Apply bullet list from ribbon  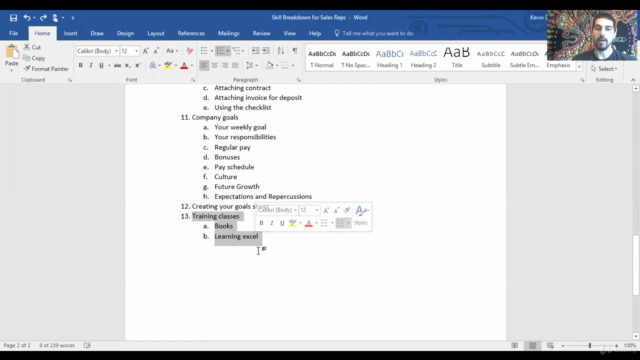tap(204, 51)
